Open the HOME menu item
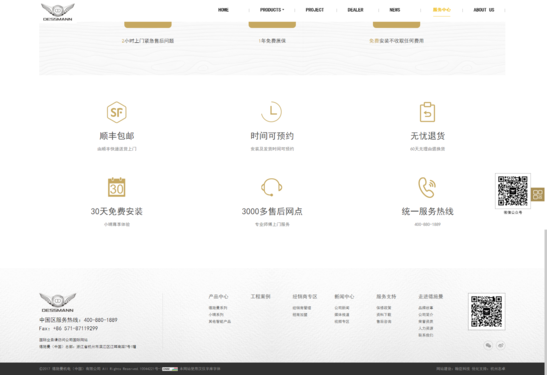The width and height of the screenshot is (547, 375). coord(223,10)
